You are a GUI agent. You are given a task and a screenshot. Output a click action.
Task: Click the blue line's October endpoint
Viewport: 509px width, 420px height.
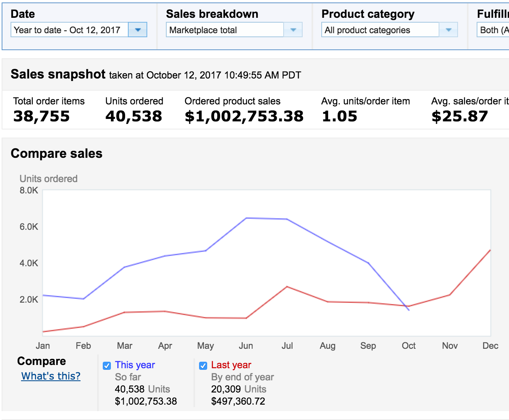coord(409,310)
